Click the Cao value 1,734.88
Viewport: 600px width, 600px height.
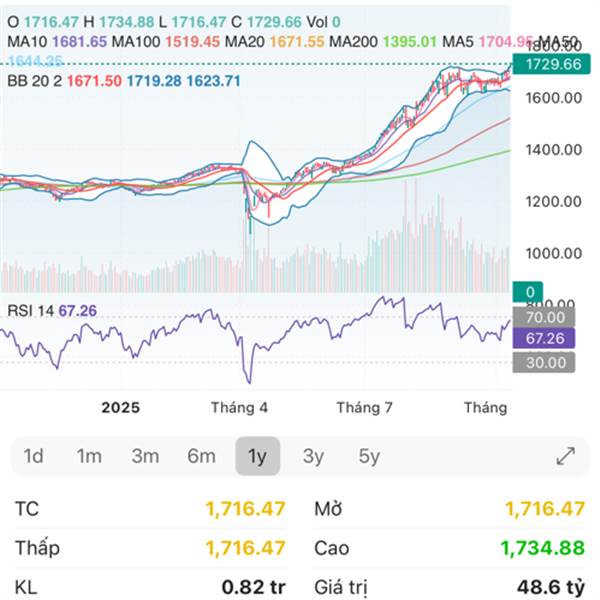click(x=545, y=548)
